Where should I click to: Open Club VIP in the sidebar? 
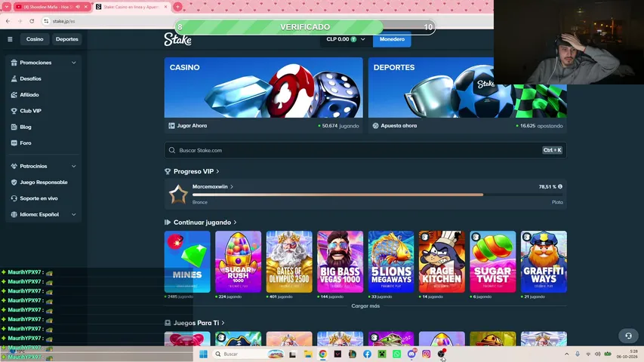tap(31, 111)
